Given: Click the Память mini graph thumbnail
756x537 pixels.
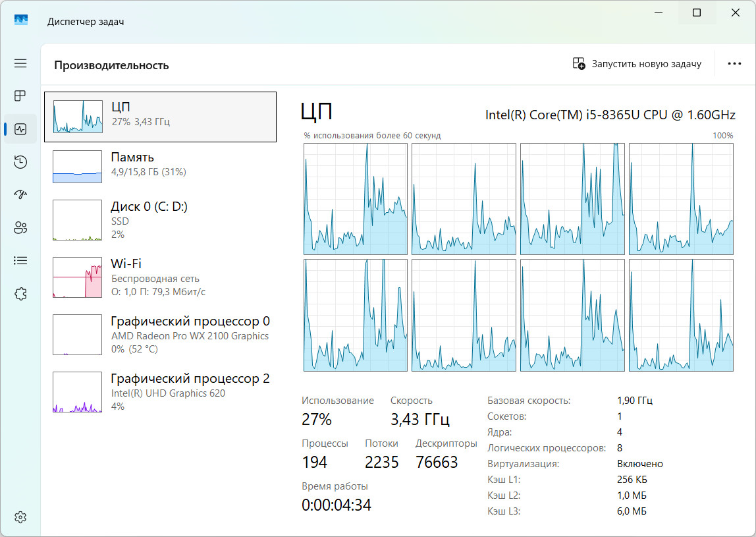Looking at the screenshot, I should click(77, 167).
